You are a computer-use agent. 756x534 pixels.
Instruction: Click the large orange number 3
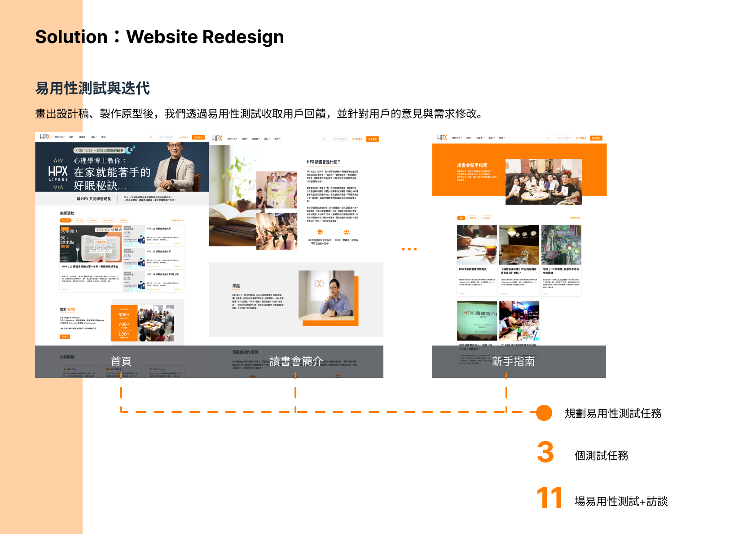click(545, 452)
